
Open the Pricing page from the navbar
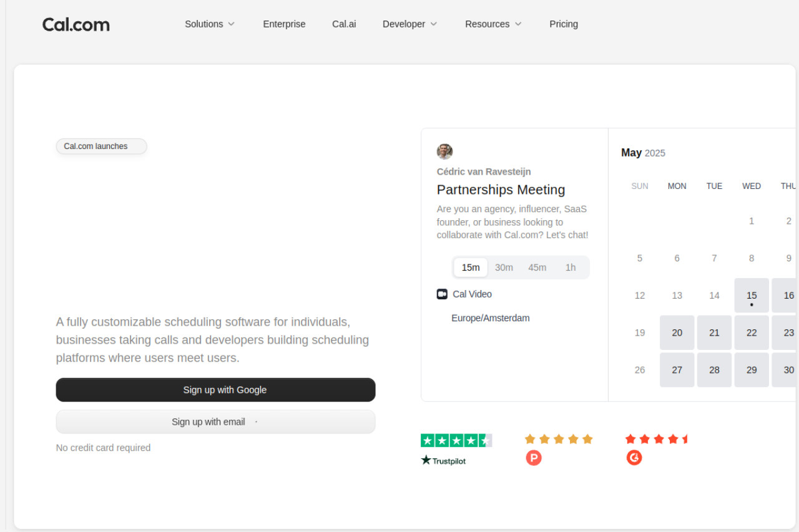[564, 24]
